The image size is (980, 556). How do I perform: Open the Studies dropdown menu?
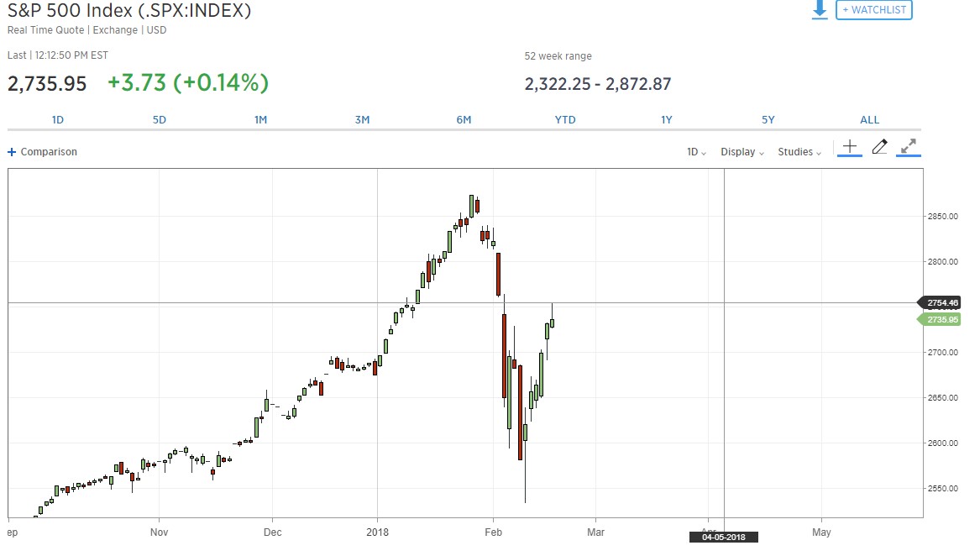point(799,152)
